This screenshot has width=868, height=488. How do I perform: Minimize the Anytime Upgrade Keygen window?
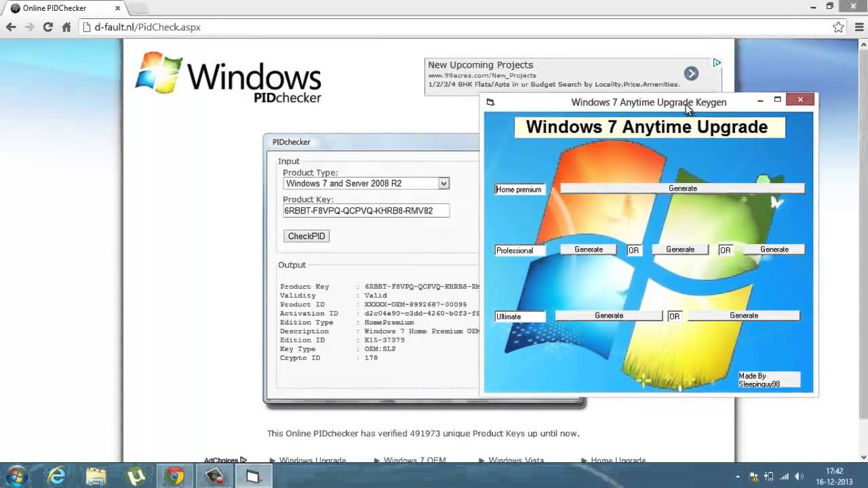(760, 100)
